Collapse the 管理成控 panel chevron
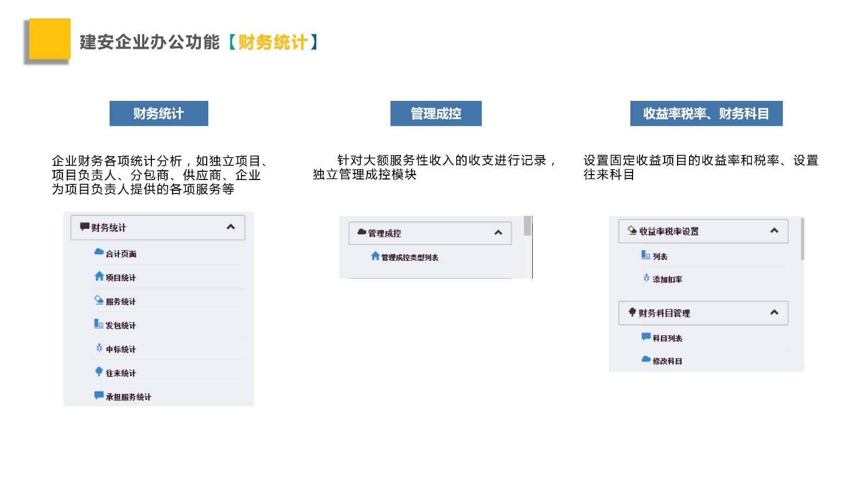Viewport: 868px width, 488px height. pyautogui.click(x=498, y=233)
